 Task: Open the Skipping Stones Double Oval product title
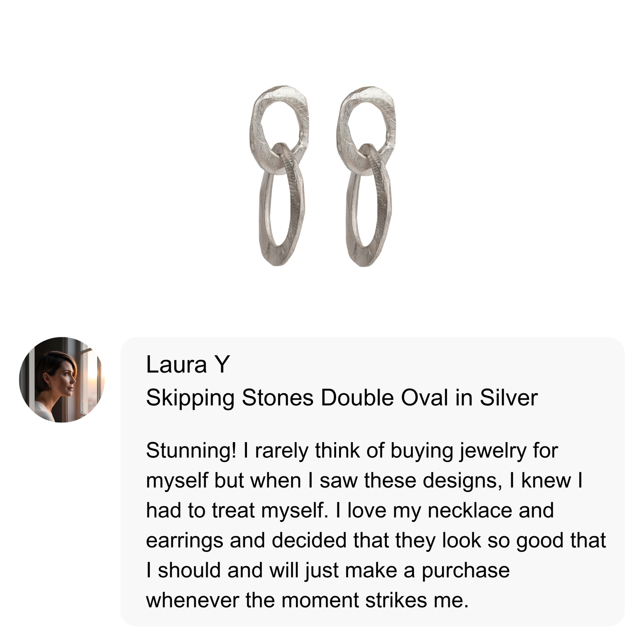341,398
